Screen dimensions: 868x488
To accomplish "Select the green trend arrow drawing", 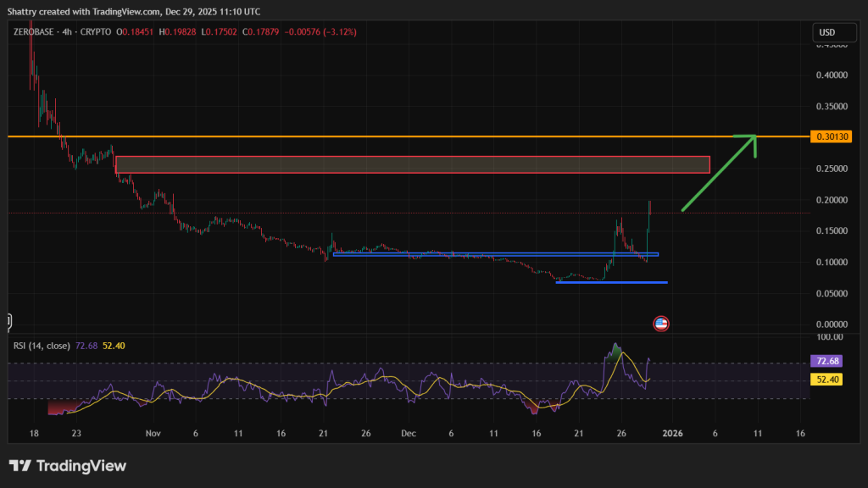I will coord(721,174).
